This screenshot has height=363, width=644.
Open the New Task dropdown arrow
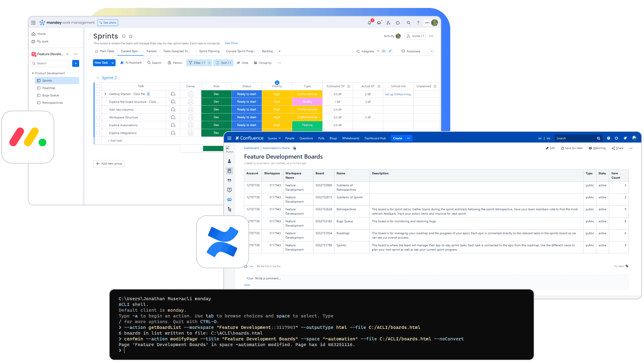(112, 63)
